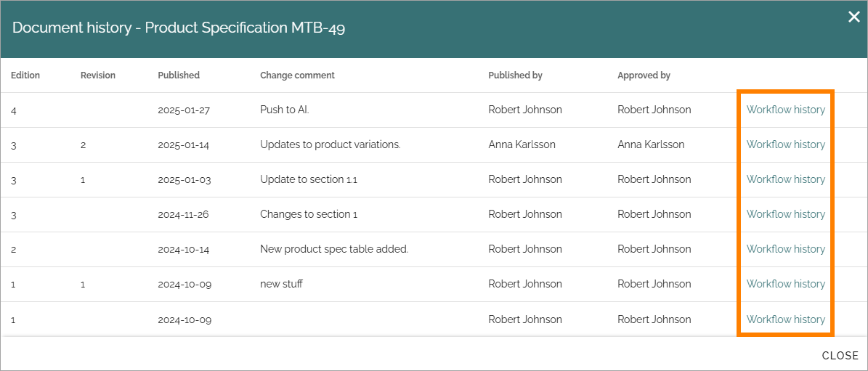Open Workflow history for 'new stuff' row
The width and height of the screenshot is (868, 371).
click(x=785, y=284)
